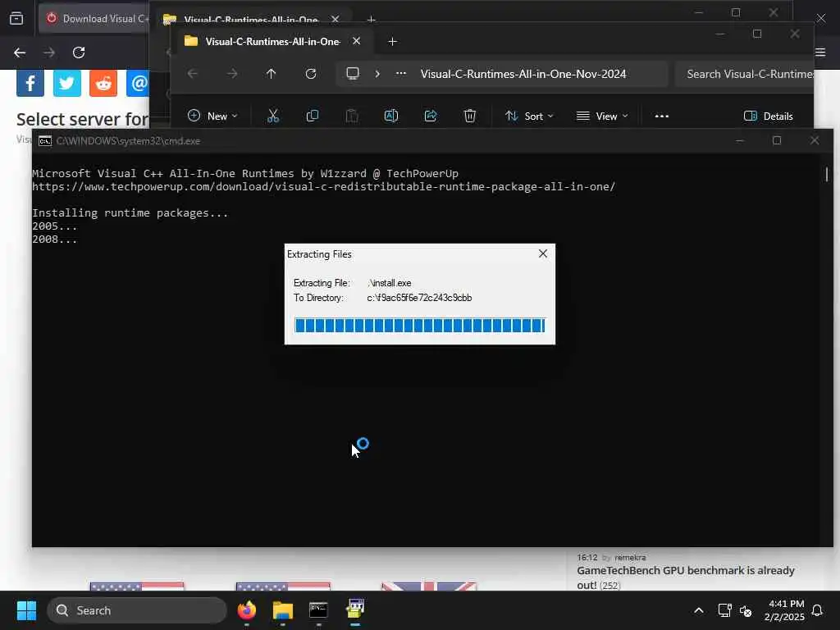Share the page via email @ icon
840x630 pixels.
tap(138, 83)
